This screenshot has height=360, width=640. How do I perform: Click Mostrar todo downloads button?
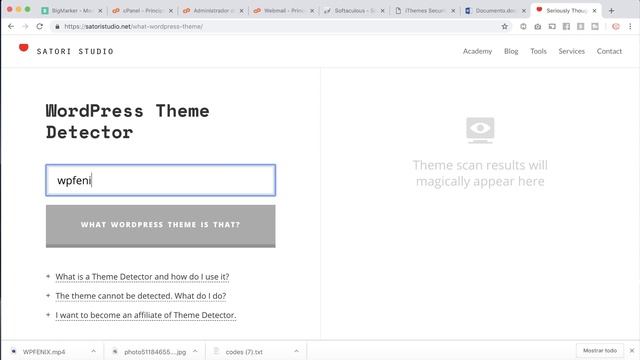tap(600, 351)
